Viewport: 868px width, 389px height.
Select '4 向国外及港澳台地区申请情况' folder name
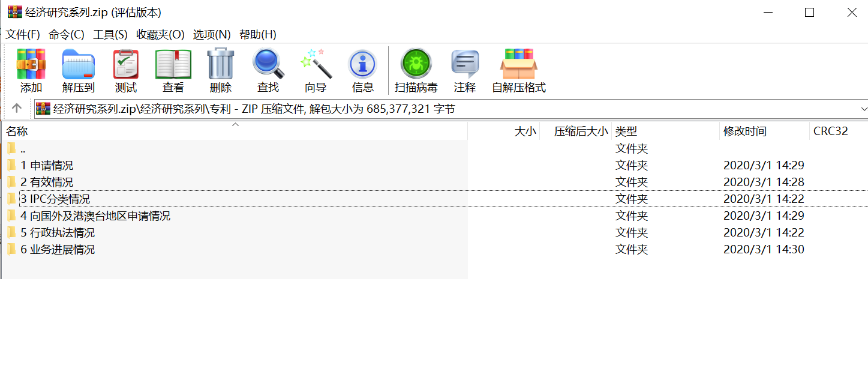(x=95, y=216)
